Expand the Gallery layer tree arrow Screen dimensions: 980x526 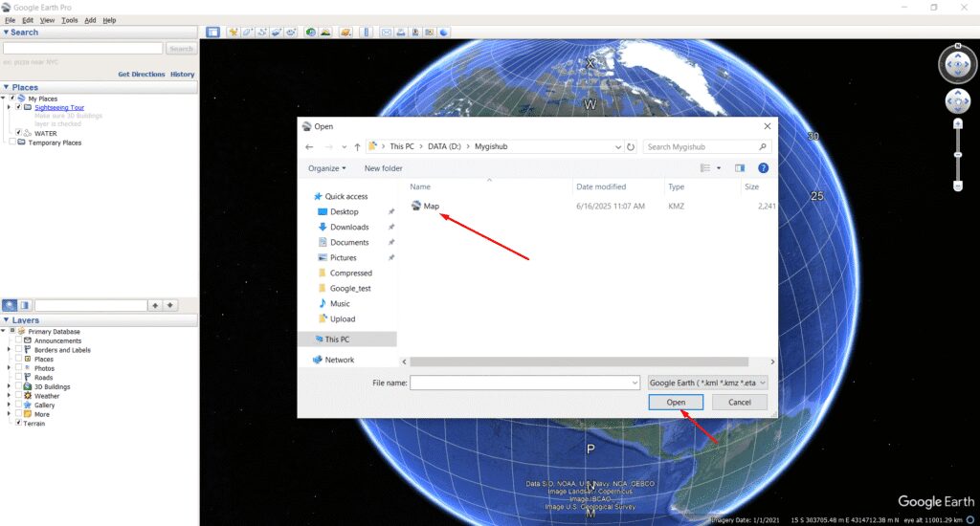pyautogui.click(x=10, y=405)
